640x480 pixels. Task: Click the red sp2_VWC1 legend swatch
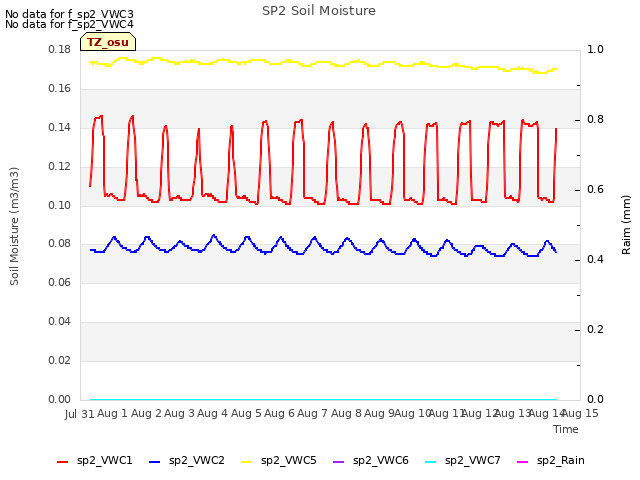click(62, 462)
